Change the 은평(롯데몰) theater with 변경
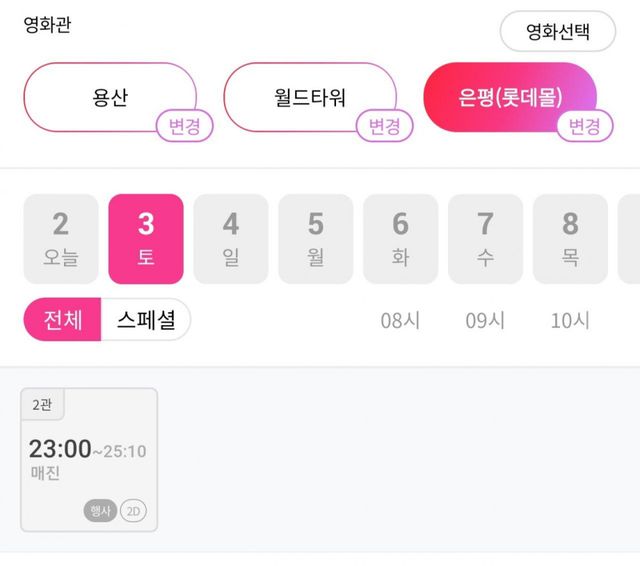 pyautogui.click(x=584, y=127)
